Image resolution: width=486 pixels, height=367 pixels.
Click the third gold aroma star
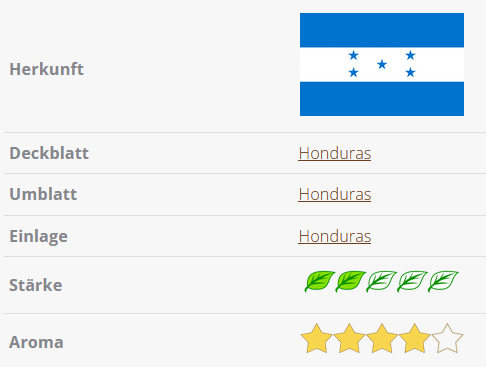[382, 338]
